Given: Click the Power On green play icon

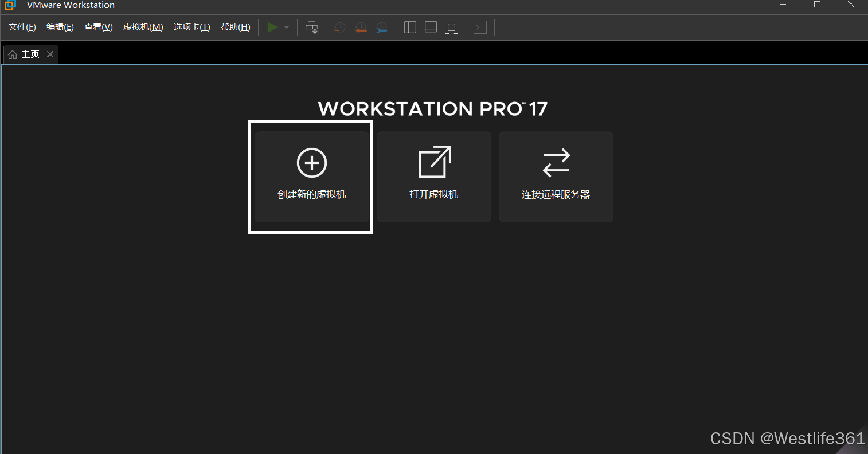Looking at the screenshot, I should tap(273, 27).
